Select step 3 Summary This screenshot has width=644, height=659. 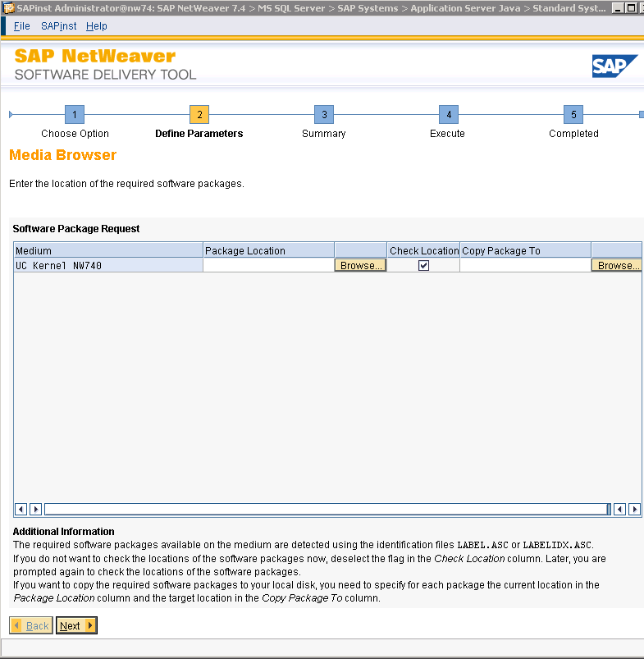pos(324,114)
